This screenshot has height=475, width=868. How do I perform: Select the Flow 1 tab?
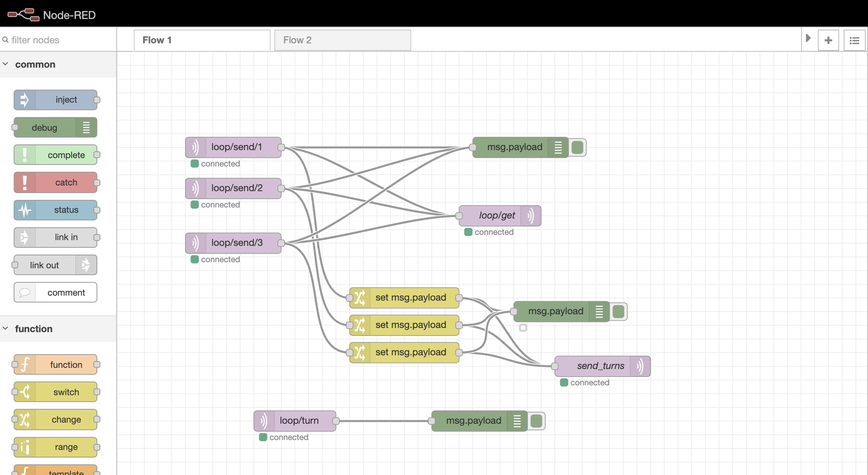pyautogui.click(x=201, y=40)
